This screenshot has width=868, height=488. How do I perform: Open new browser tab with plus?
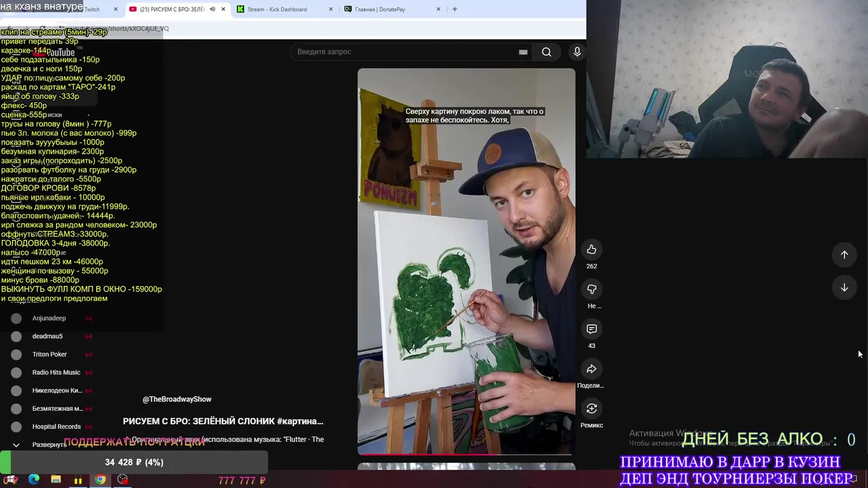pos(454,9)
